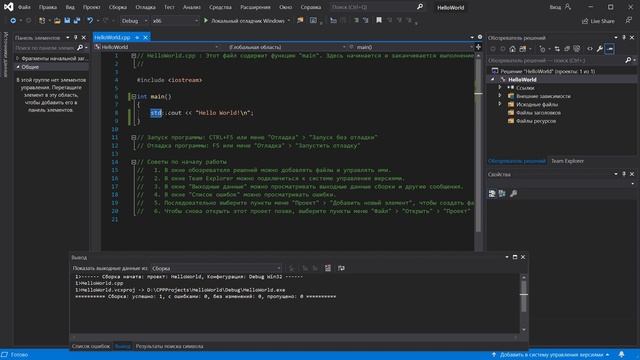Click the Home icon in Solution Explorer
The image size is (640, 360).
point(512,49)
